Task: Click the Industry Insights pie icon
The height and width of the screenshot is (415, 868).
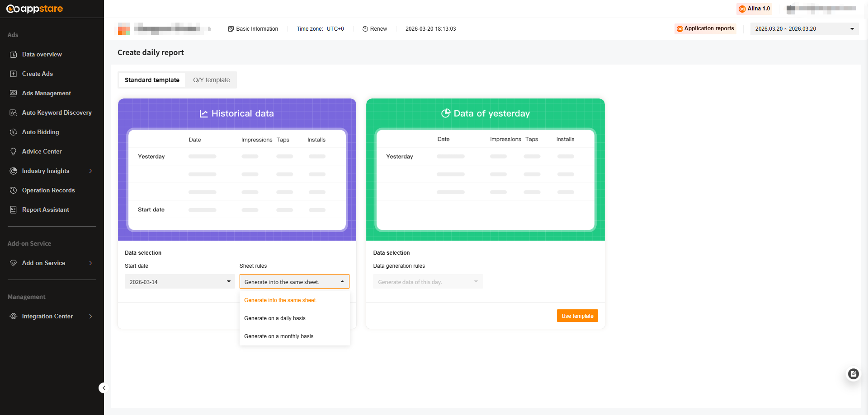Action: pyautogui.click(x=14, y=171)
